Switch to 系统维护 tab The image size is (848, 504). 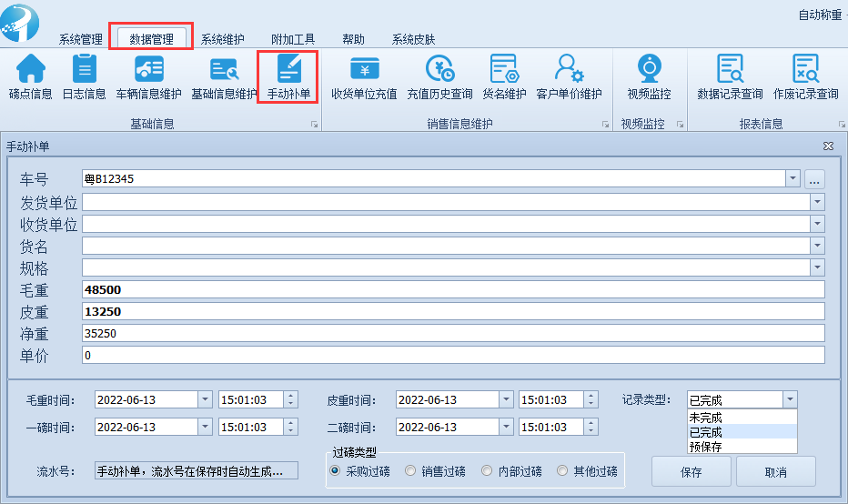[x=223, y=39]
